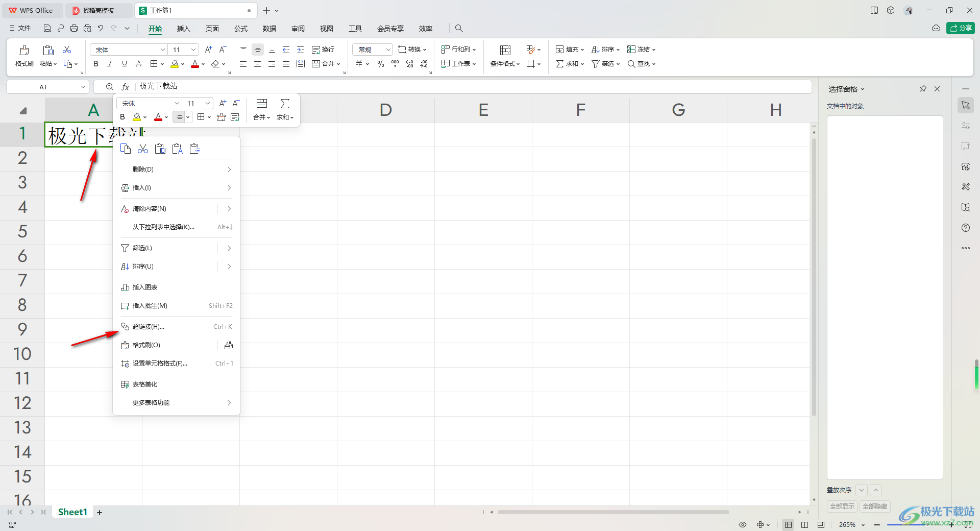Expand Delete (删除) submenu
The height and width of the screenshot is (531, 980).
click(x=176, y=170)
